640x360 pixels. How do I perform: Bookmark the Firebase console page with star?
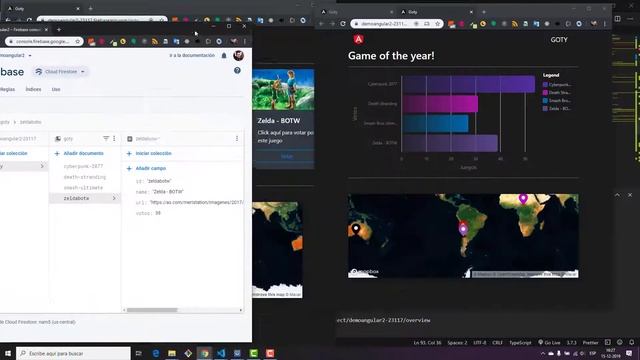click(x=78, y=42)
